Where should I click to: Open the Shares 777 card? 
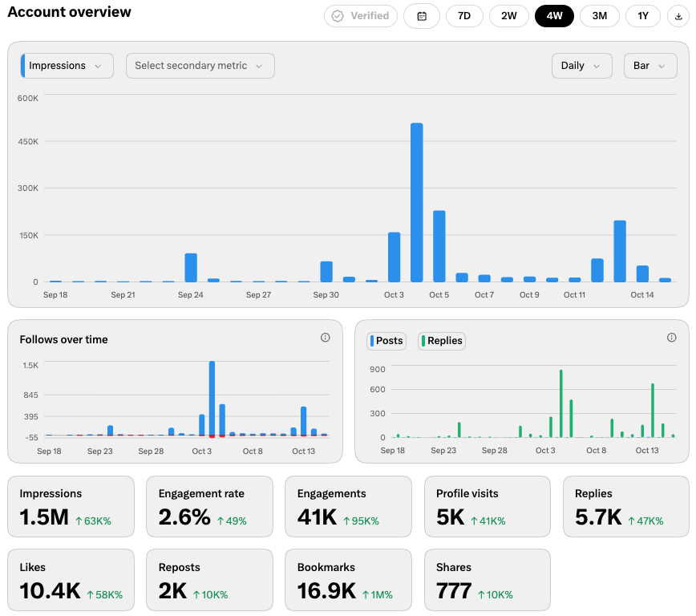click(487, 580)
